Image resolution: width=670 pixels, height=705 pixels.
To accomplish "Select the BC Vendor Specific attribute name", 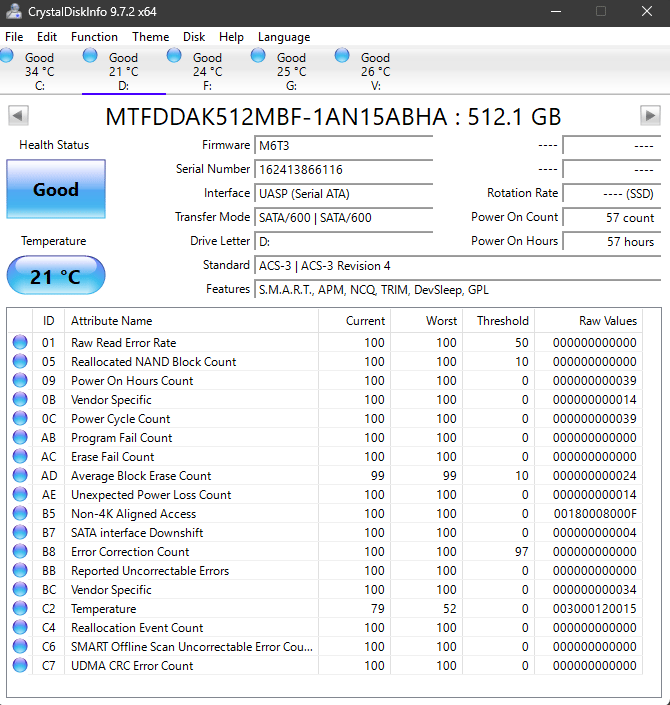I will pyautogui.click(x=111, y=589).
